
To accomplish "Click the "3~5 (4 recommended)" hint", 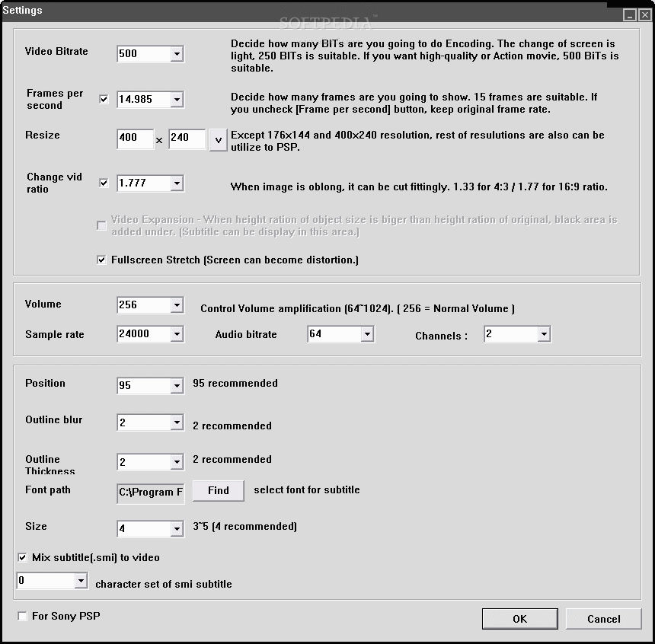I will tap(244, 526).
